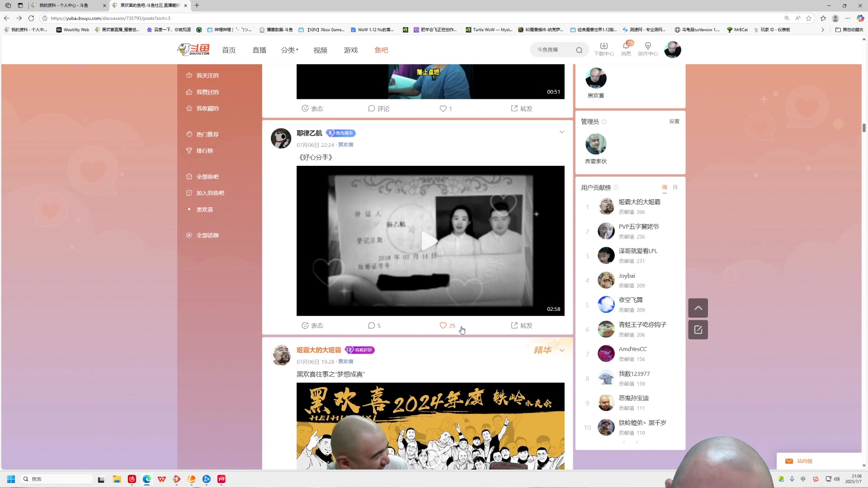Viewport: 868px width, 488px height.
Task: Click the 我收藏的 sidebar item
Action: pyautogui.click(x=203, y=108)
